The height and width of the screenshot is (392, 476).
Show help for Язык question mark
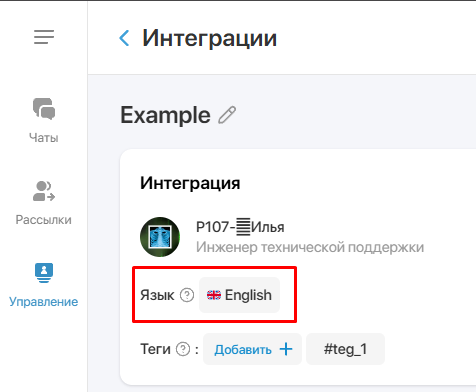(x=187, y=295)
